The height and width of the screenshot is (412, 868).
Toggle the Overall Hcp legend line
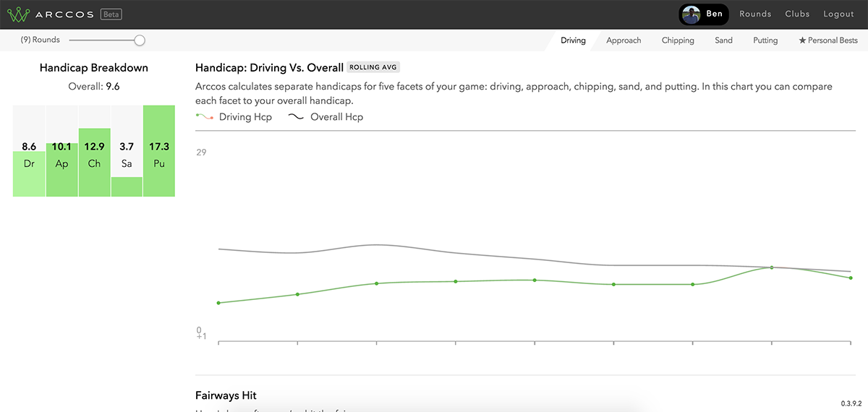325,117
